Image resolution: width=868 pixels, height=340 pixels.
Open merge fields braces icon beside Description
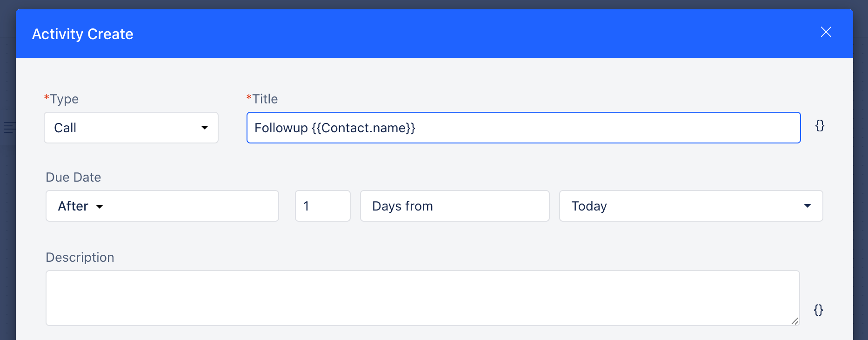point(818,310)
